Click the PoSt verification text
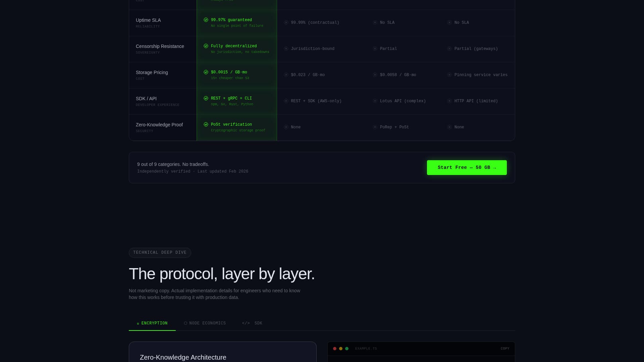The height and width of the screenshot is (362, 644). pos(231,125)
